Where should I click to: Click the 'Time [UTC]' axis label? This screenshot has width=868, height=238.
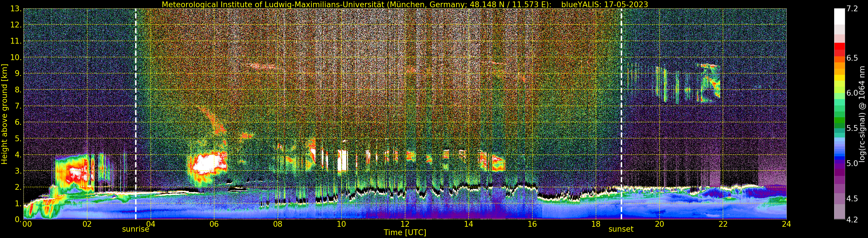405,233
